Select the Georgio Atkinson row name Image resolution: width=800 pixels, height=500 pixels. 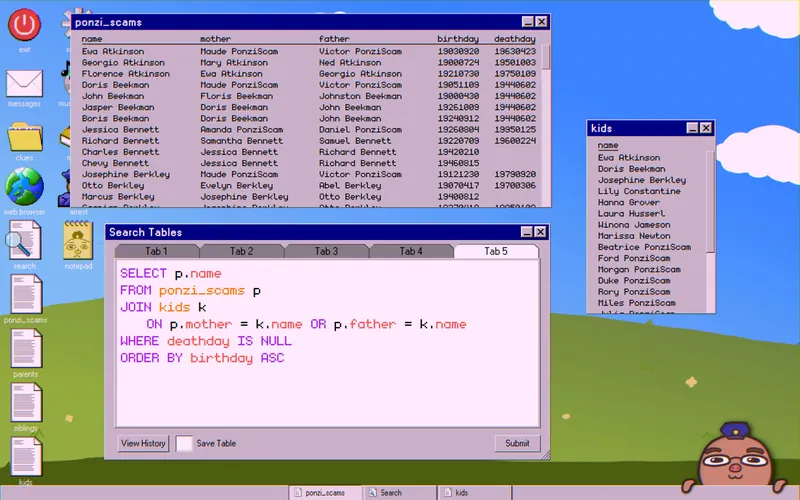123,63
